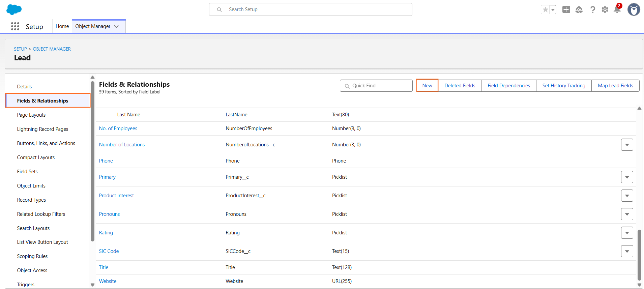This screenshot has width=644, height=289.
Task: Open the Number of Locations field
Action: [x=122, y=145]
